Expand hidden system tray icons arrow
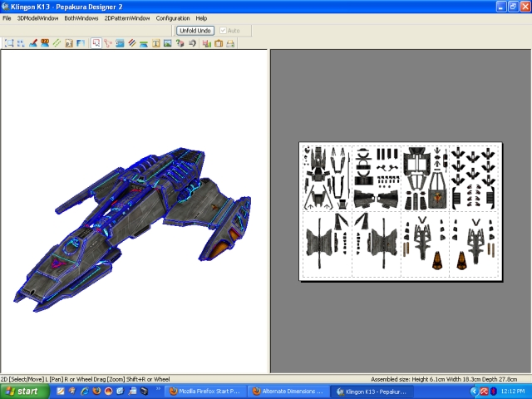This screenshot has height=399, width=532. [474, 392]
